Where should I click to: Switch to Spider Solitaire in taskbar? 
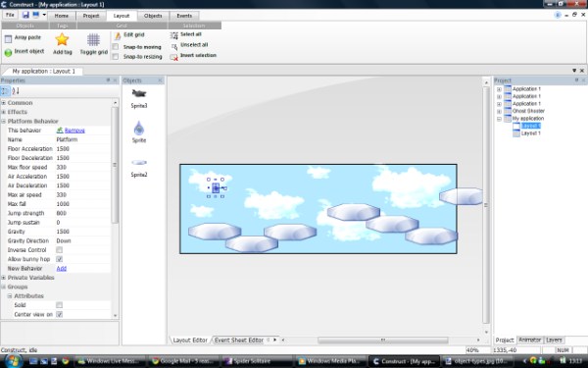click(x=257, y=361)
